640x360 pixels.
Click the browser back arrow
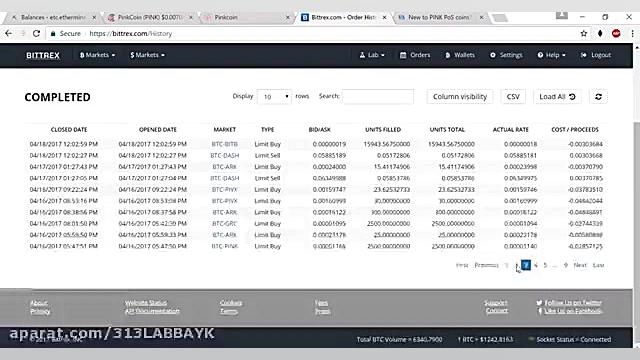(x=9, y=33)
